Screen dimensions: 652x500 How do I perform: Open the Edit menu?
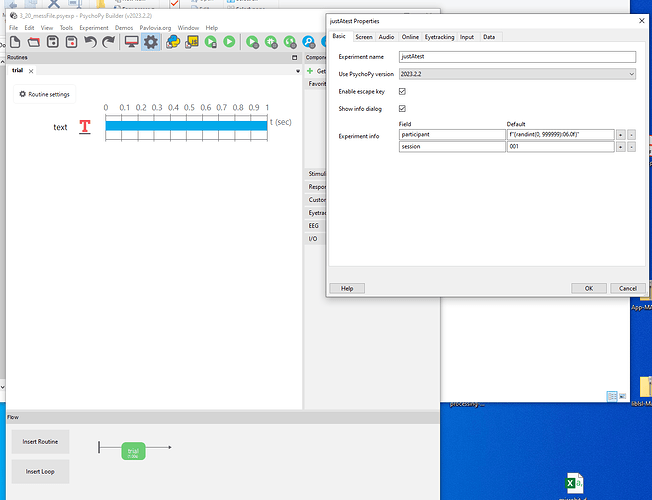[29, 28]
